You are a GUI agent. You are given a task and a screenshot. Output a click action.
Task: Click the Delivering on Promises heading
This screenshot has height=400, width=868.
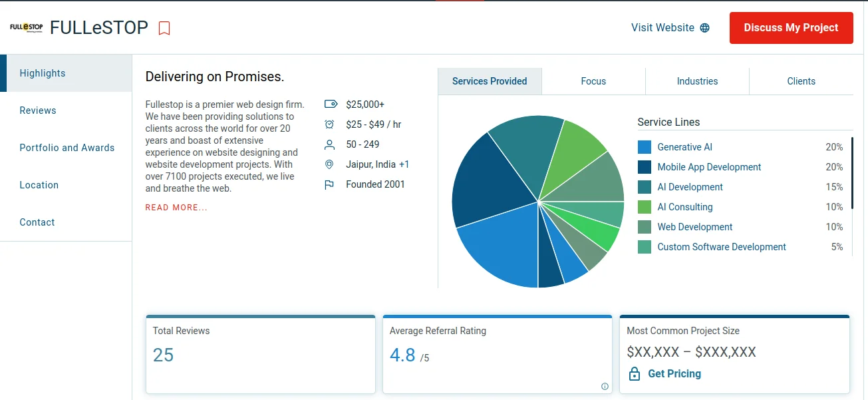coord(215,77)
